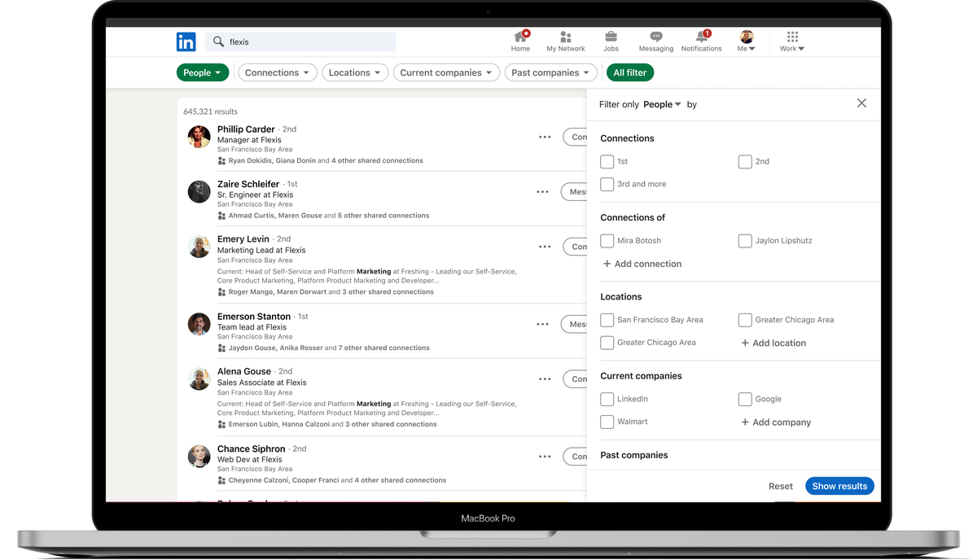Open My Network icon
The image size is (977, 560).
point(566,37)
